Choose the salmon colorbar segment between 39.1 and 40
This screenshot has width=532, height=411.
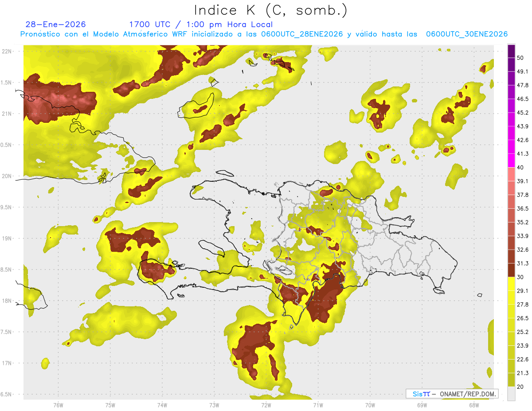[511, 174]
